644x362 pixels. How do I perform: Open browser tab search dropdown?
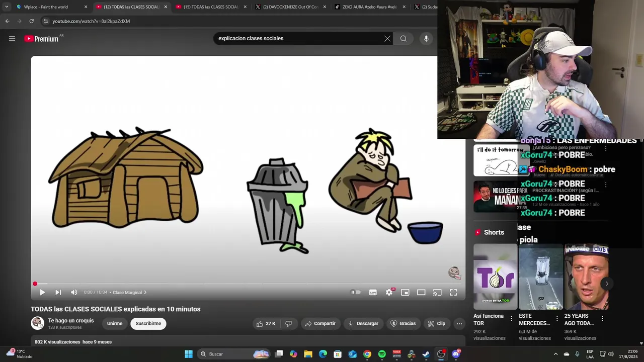[x=7, y=7]
